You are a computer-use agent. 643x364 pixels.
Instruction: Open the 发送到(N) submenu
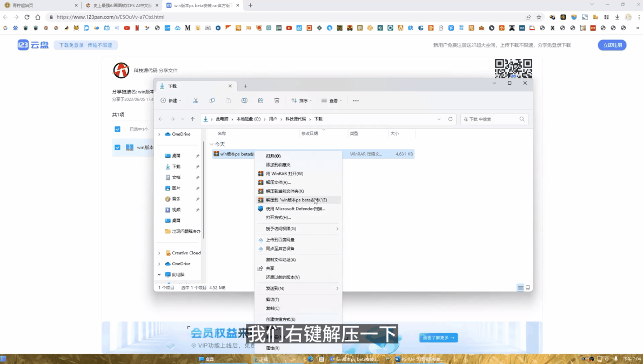pyautogui.click(x=298, y=288)
